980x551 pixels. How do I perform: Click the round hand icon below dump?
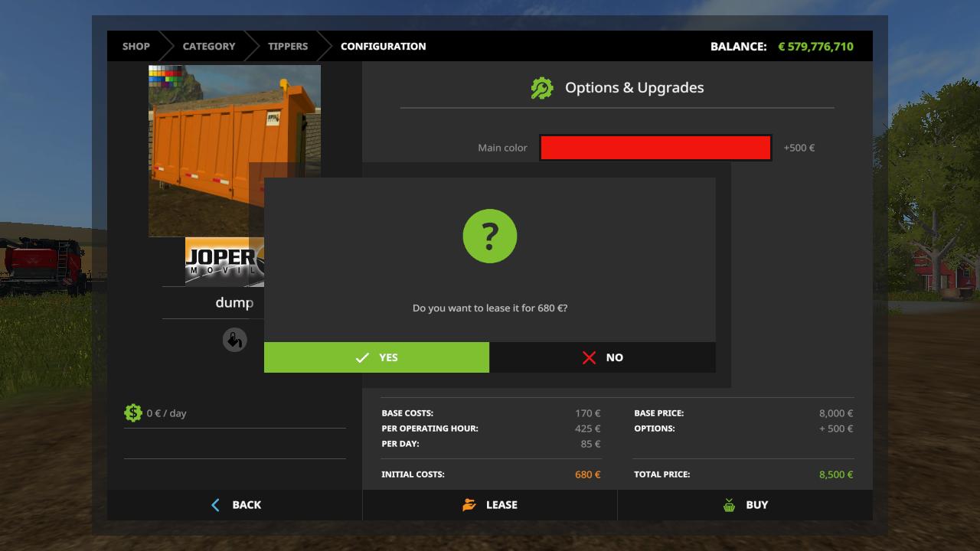tap(234, 340)
